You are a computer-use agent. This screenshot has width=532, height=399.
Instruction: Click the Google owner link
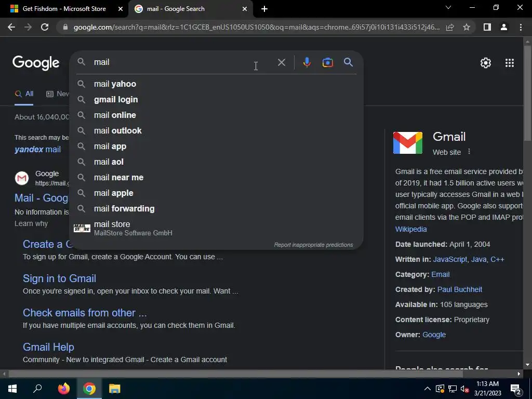434,335
